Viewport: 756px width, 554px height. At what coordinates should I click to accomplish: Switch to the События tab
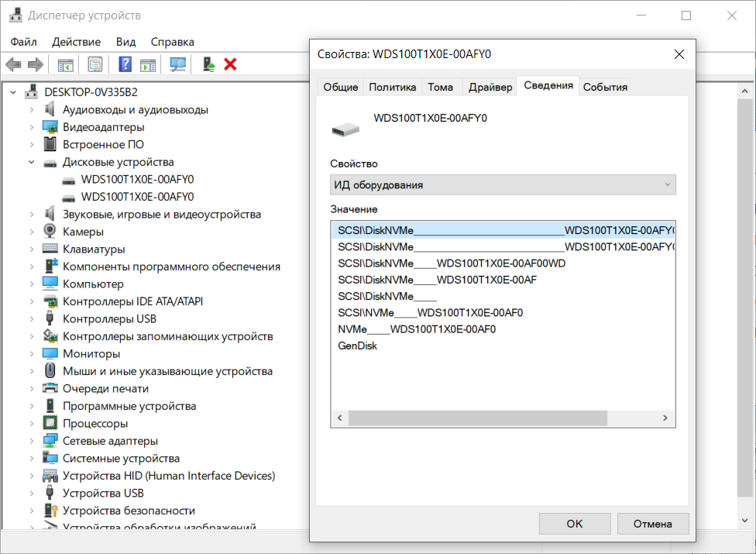pyautogui.click(x=605, y=87)
